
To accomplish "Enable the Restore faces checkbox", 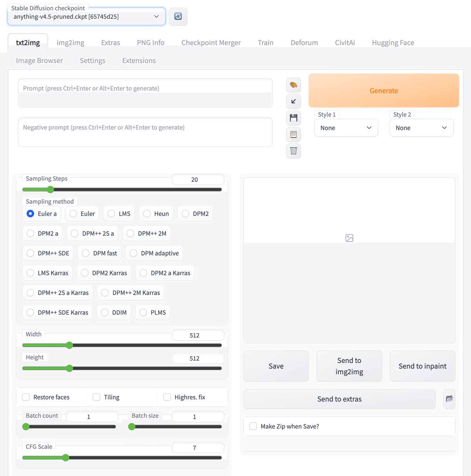I will coord(26,397).
